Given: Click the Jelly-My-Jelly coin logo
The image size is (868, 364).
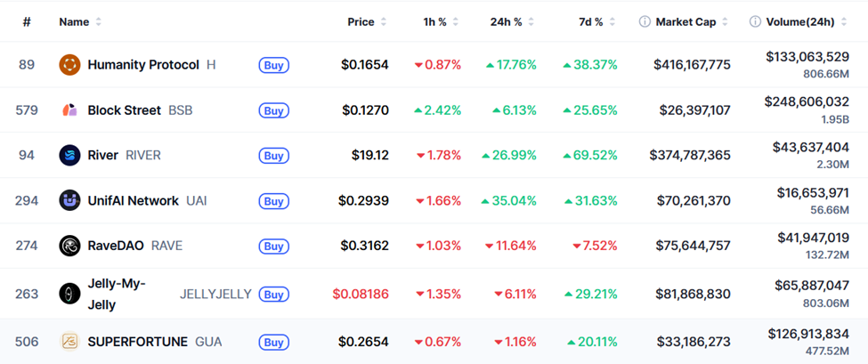Looking at the screenshot, I should click(69, 293).
